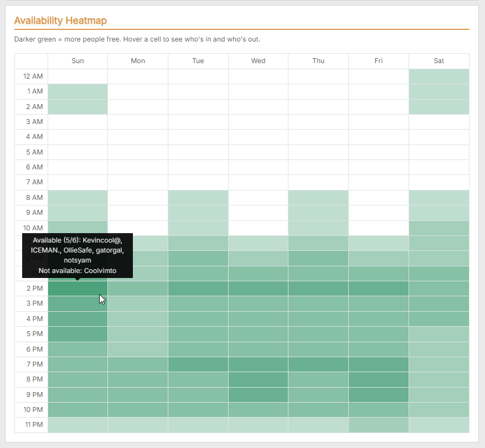Click the Sat column header
This screenshot has width=485, height=448.
pyautogui.click(x=439, y=61)
